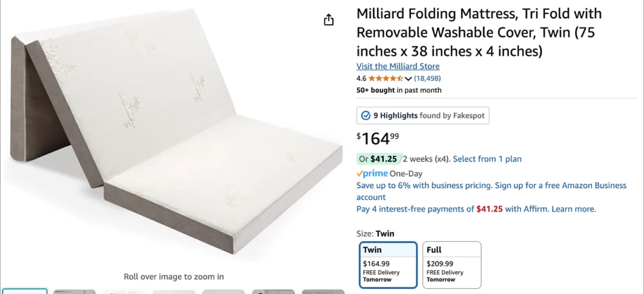
Task: Expand the star rating breakdown dropdown
Action: 408,78
